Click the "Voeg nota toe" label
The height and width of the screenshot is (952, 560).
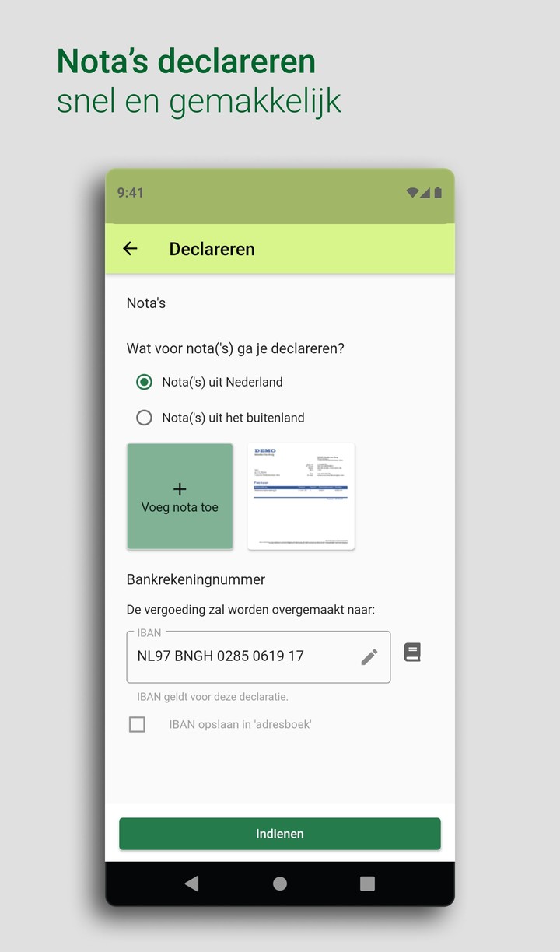180,508
